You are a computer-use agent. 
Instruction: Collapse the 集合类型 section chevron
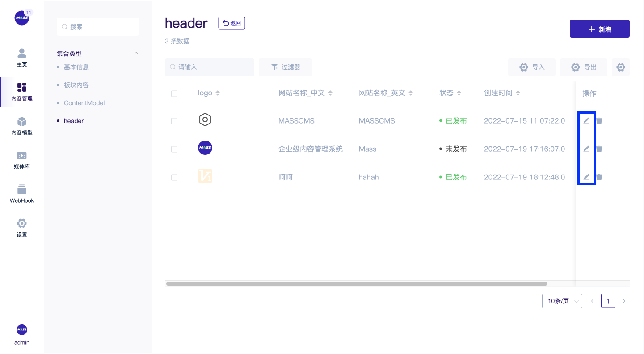click(136, 54)
